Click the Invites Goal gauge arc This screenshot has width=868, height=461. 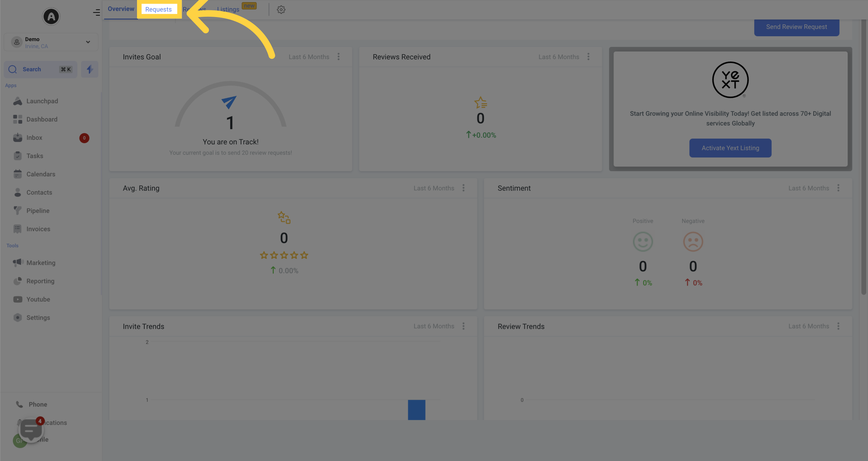pos(230,104)
